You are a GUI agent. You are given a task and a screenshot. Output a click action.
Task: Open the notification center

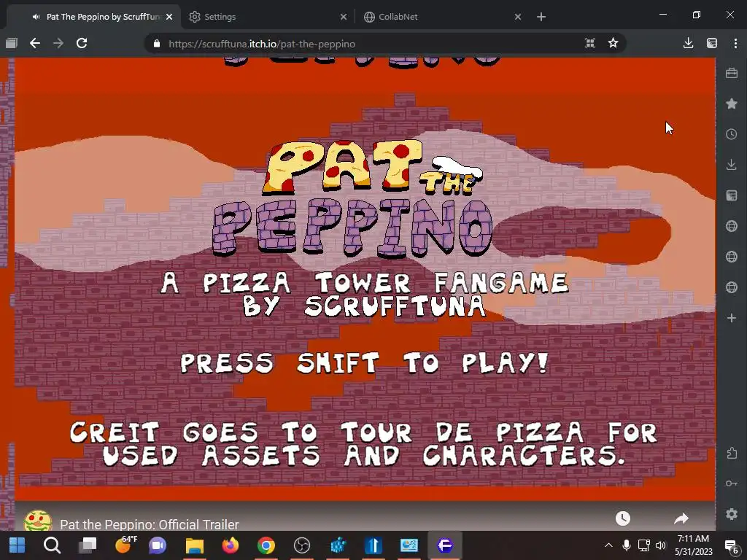tap(731, 545)
